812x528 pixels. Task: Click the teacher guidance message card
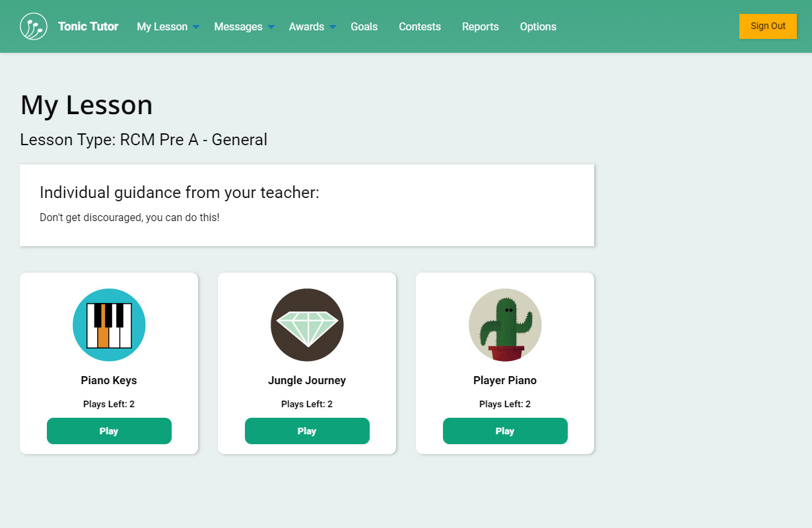[307, 205]
